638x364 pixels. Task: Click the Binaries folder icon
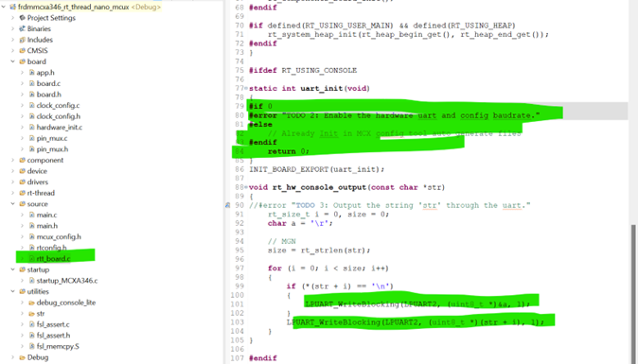(x=23, y=29)
